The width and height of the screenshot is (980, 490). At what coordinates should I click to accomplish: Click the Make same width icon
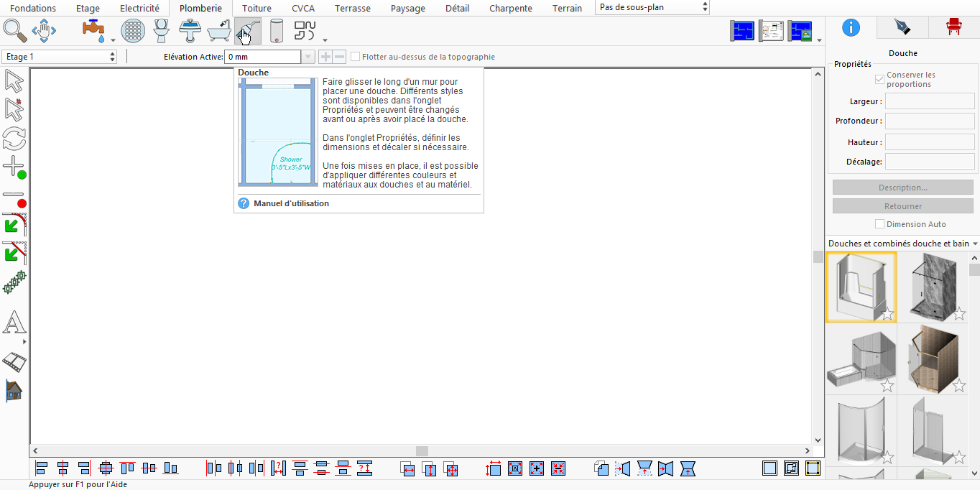pyautogui.click(x=408, y=468)
